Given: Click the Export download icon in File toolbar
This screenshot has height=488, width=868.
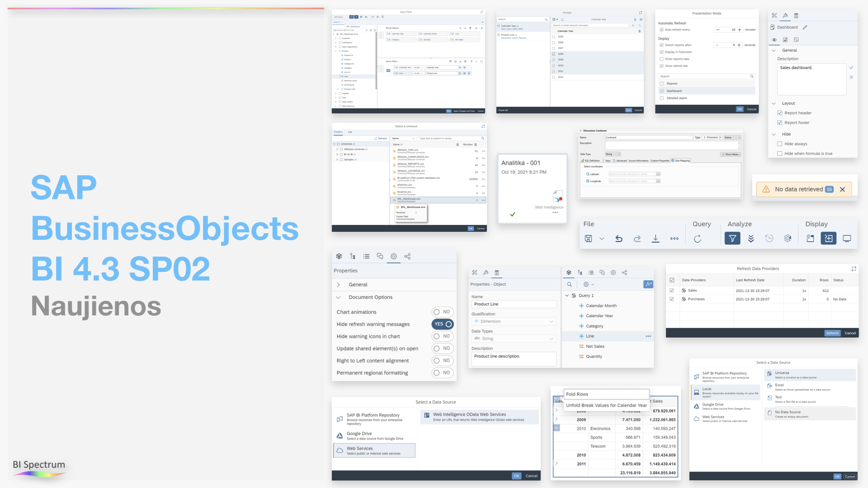Looking at the screenshot, I should coord(656,239).
